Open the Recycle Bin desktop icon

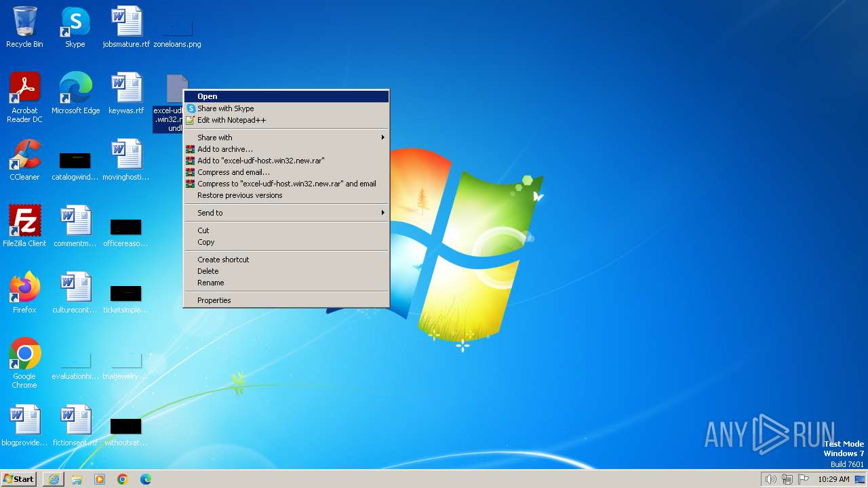[x=24, y=27]
